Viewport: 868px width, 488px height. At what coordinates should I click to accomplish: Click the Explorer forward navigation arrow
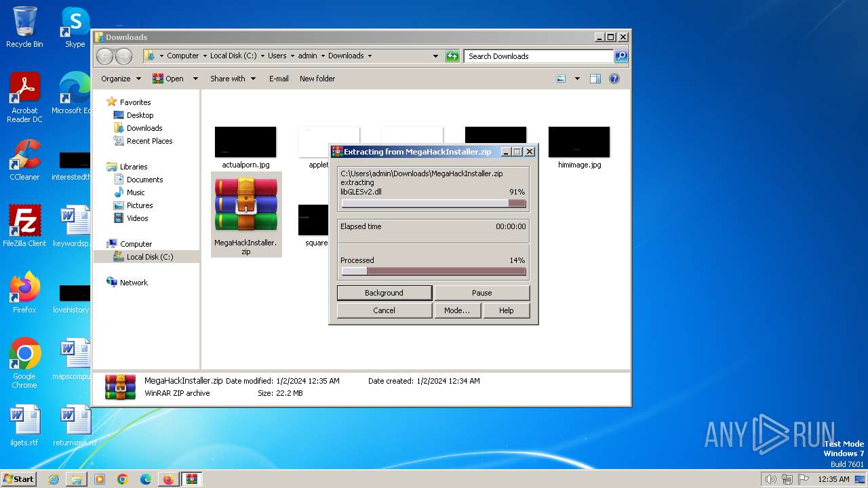point(123,56)
